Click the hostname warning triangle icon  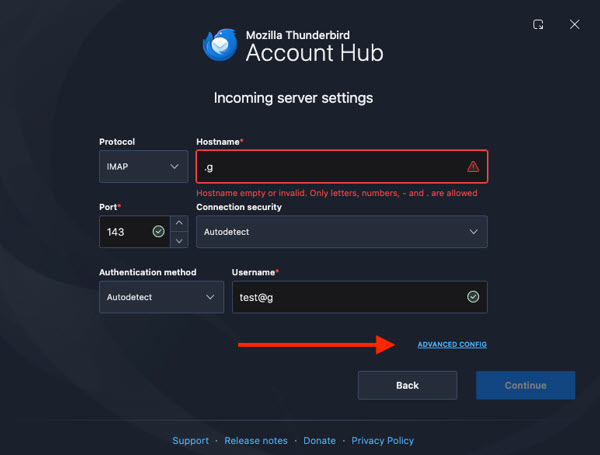(x=473, y=166)
